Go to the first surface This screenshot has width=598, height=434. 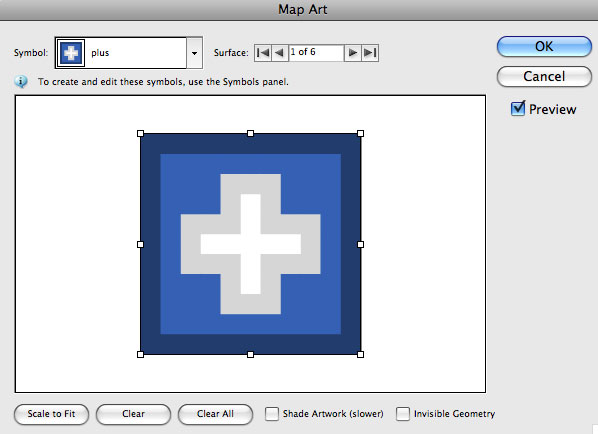(263, 53)
